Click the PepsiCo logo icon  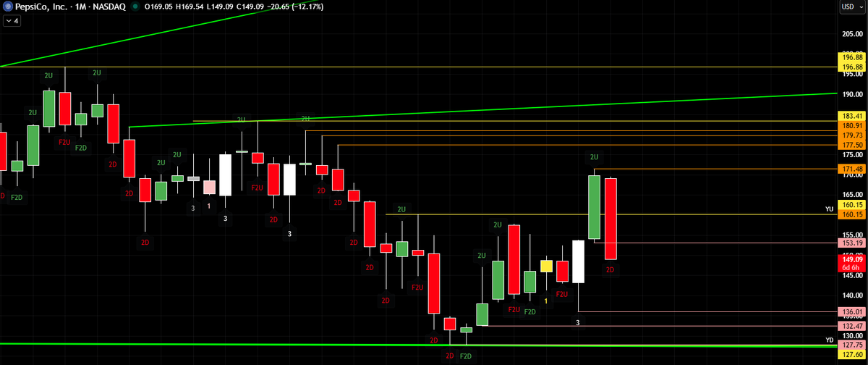pos(7,7)
